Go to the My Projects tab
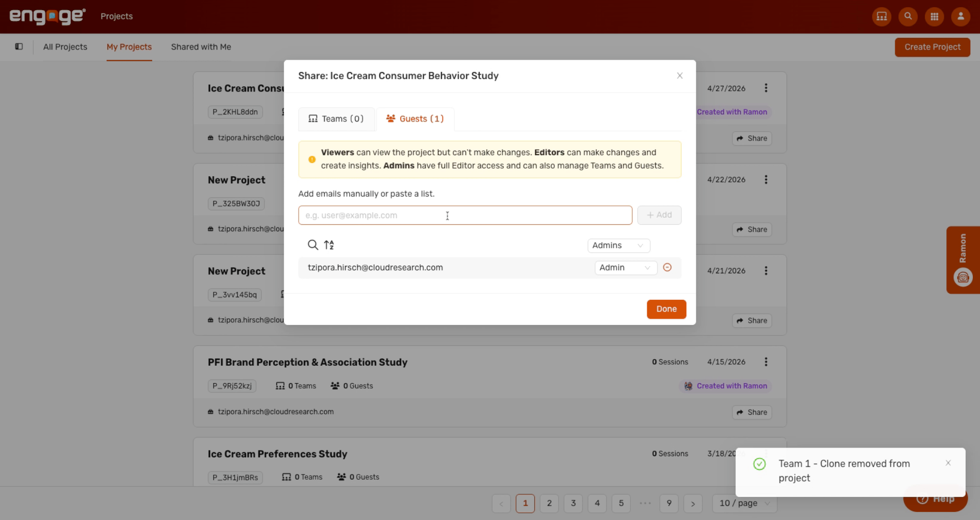This screenshot has width=980, height=520. click(129, 47)
